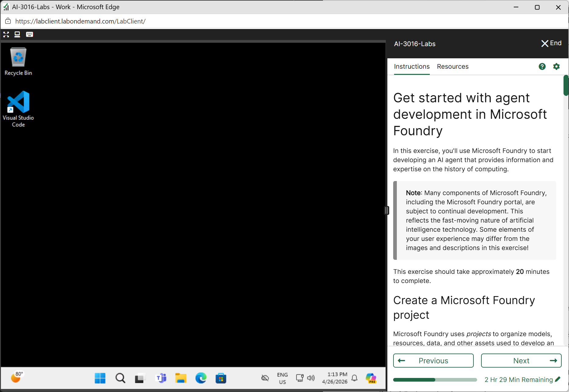The image size is (569, 392).
Task: Click the instructions panel vertical scrollbar
Action: pyautogui.click(x=566, y=86)
